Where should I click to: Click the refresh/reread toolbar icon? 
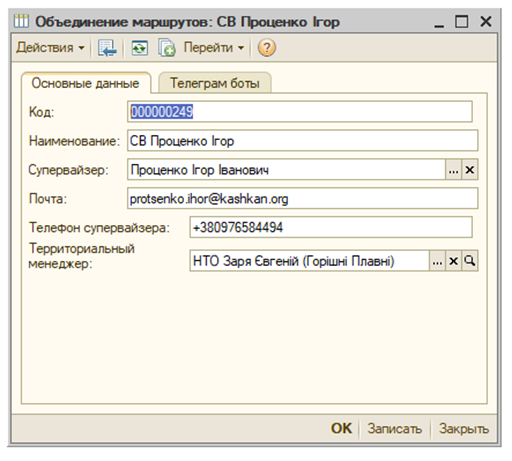pos(139,48)
